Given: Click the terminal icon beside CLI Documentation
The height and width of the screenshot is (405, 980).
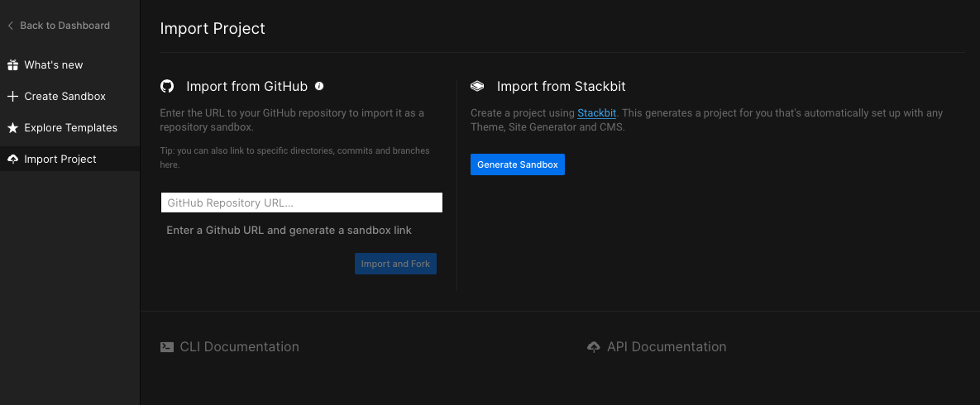Looking at the screenshot, I should pos(167,347).
